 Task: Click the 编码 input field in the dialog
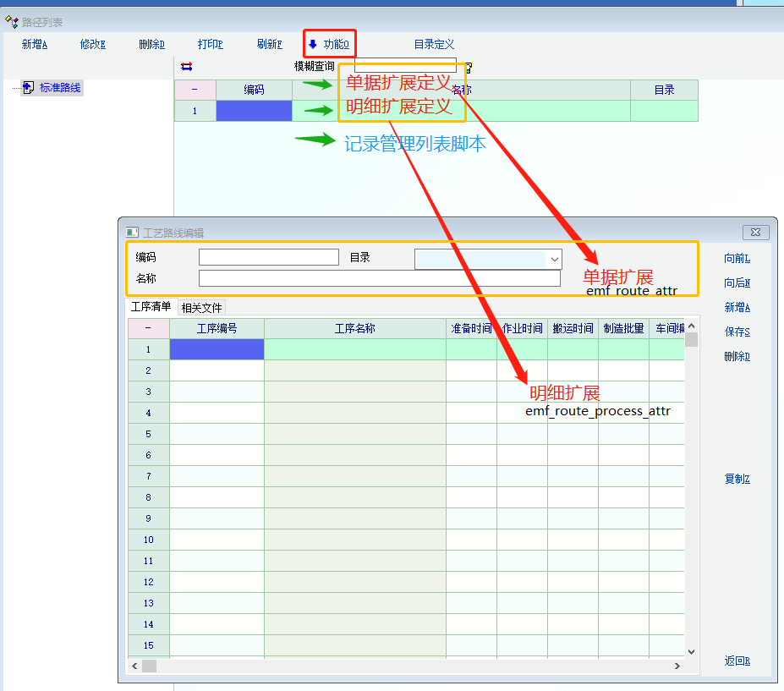tap(268, 257)
